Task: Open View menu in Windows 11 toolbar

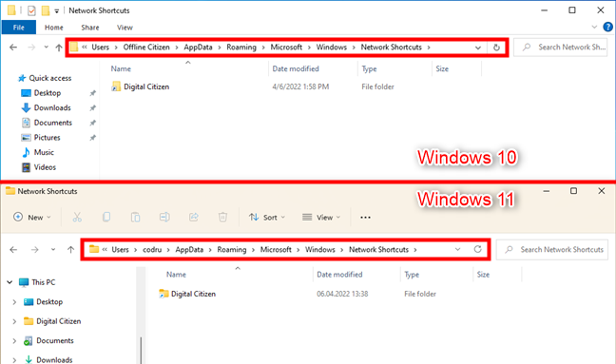Action: [x=321, y=217]
